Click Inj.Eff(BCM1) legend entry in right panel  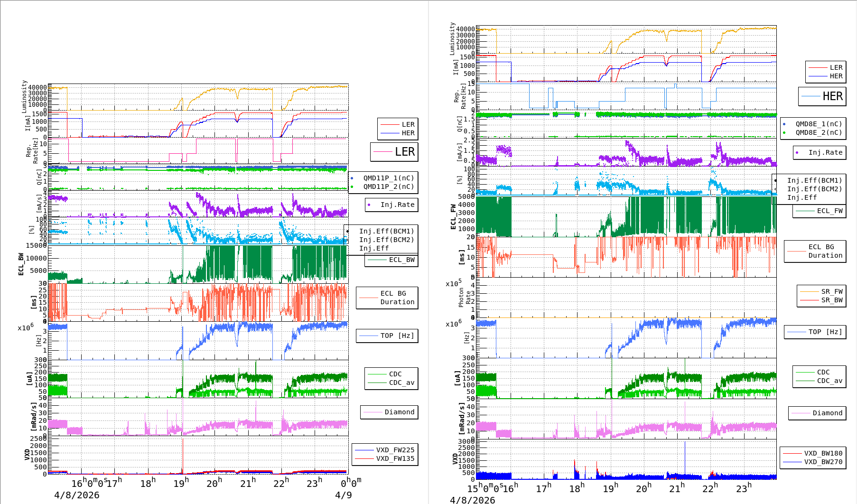[809, 180]
